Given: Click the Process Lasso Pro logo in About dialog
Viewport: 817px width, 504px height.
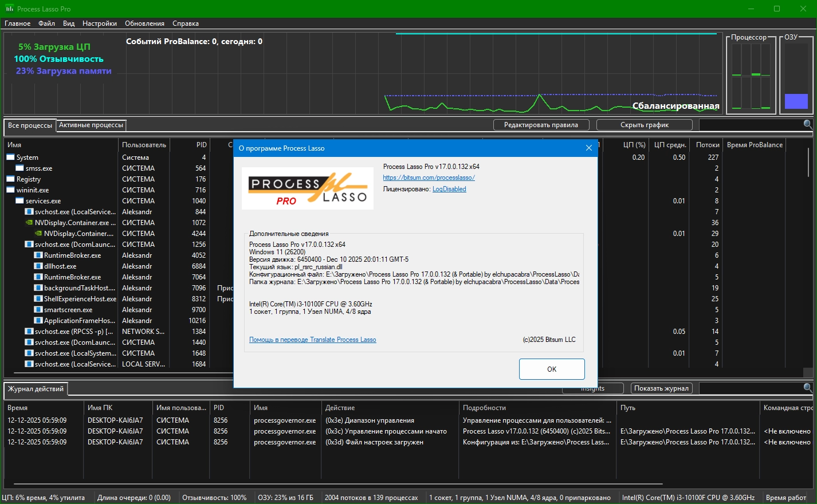Looking at the screenshot, I should click(308, 188).
